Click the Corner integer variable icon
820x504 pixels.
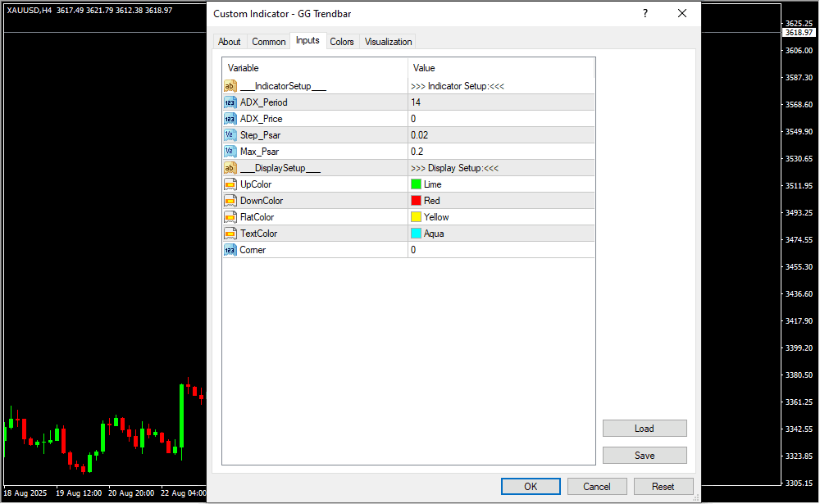click(x=230, y=250)
